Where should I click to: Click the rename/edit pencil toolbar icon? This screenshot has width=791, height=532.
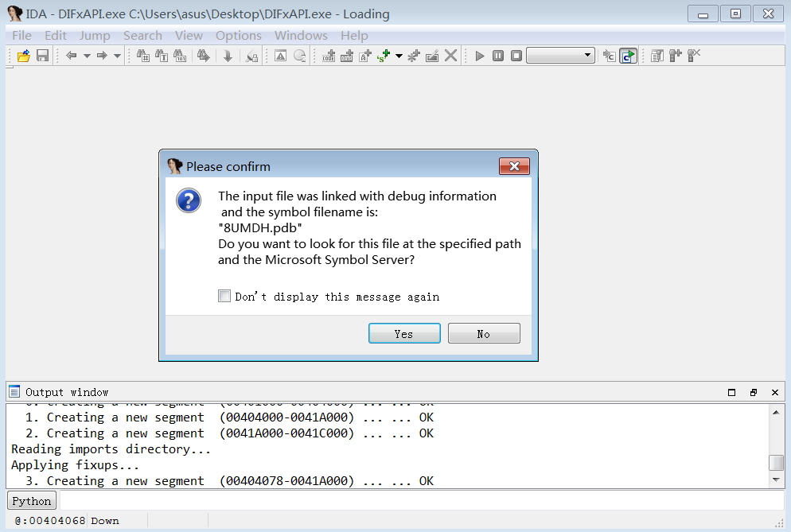[x=432, y=56]
